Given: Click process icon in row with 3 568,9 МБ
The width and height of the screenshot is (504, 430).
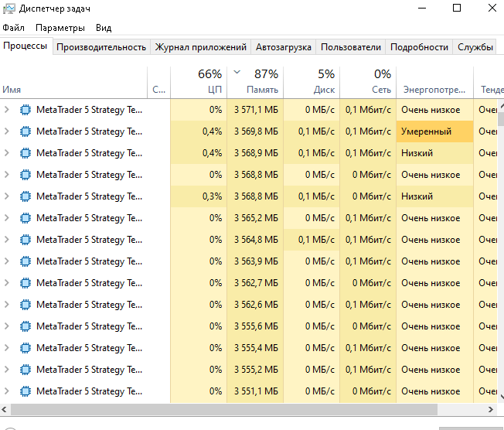Looking at the screenshot, I should pyautogui.click(x=26, y=153).
